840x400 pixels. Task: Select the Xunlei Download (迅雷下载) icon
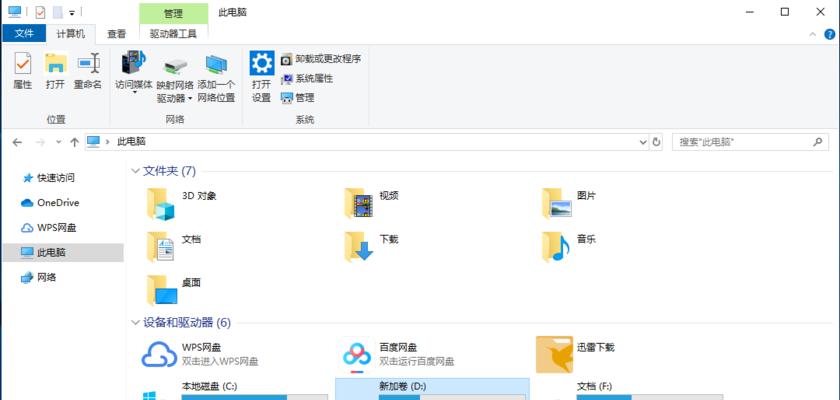[x=554, y=354]
